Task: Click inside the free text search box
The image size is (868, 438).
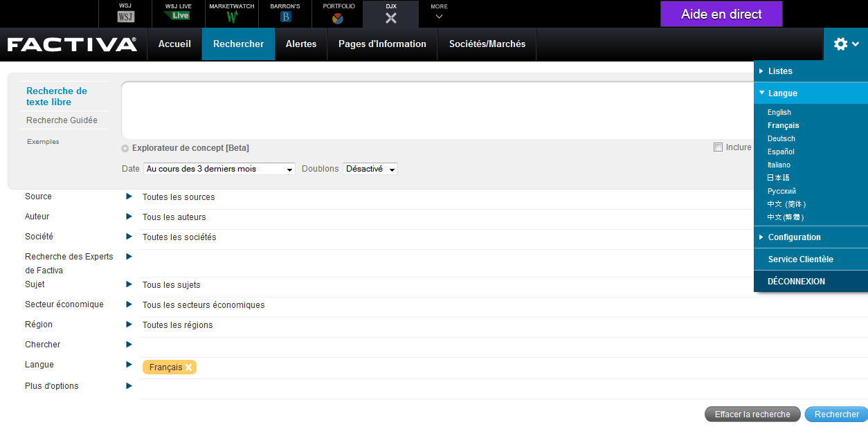Action: (x=437, y=110)
